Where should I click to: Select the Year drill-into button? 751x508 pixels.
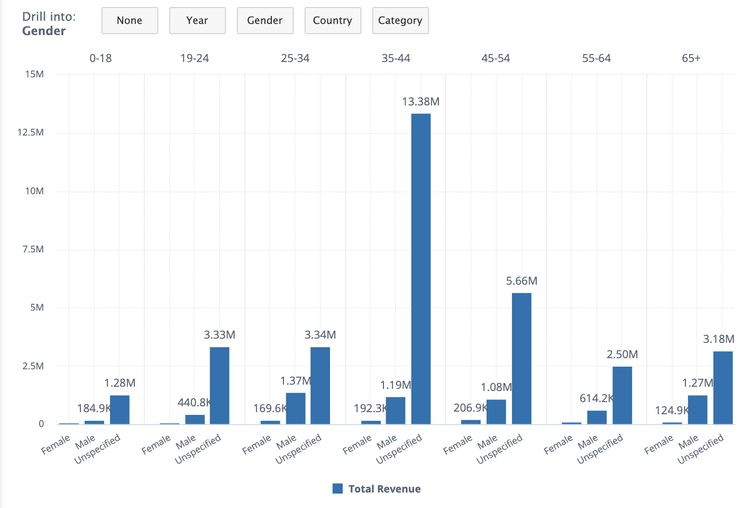(197, 20)
